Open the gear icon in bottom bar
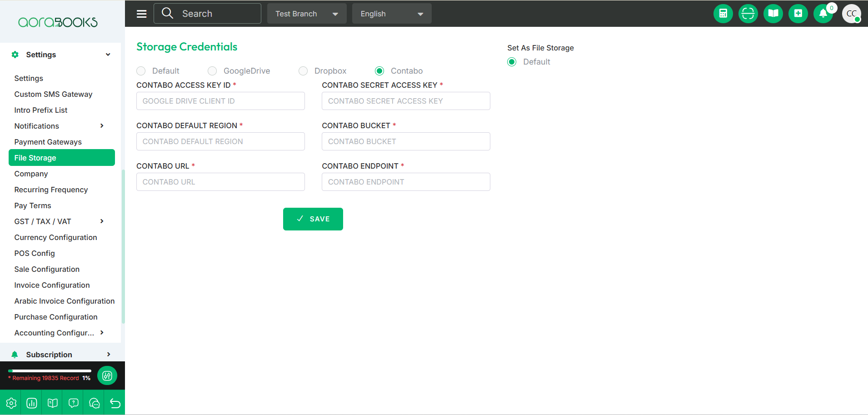 (x=11, y=403)
